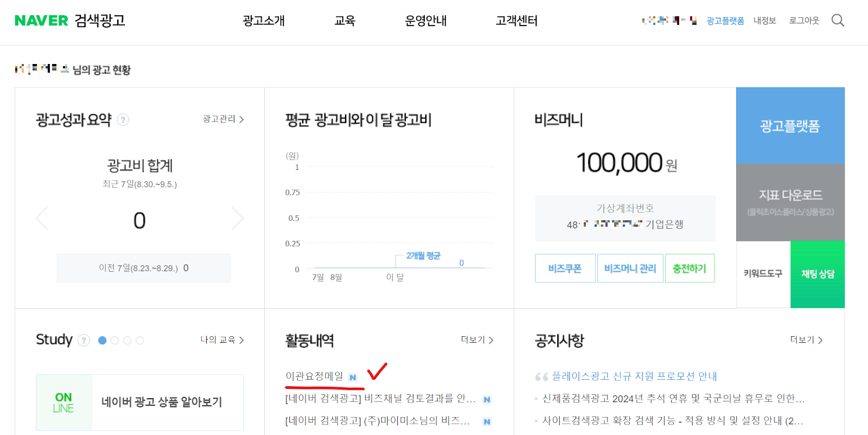Open 신제품검색광고 2024년 추석 연휴 notice

click(x=673, y=399)
